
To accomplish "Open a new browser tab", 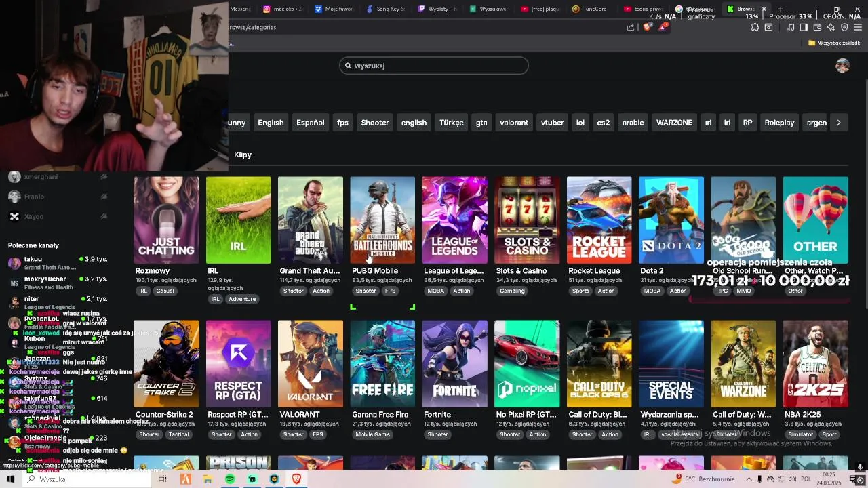I will (781, 9).
